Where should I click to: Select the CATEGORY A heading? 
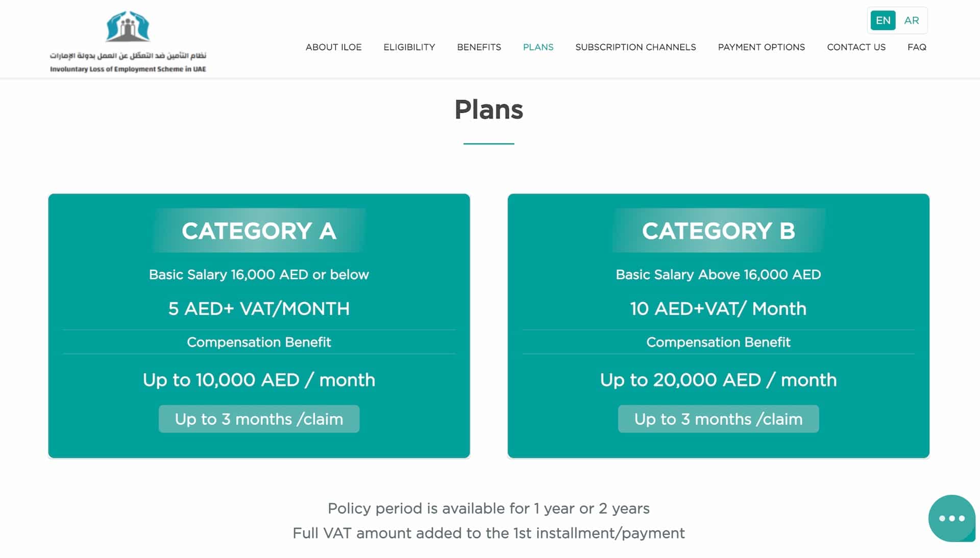coord(259,231)
